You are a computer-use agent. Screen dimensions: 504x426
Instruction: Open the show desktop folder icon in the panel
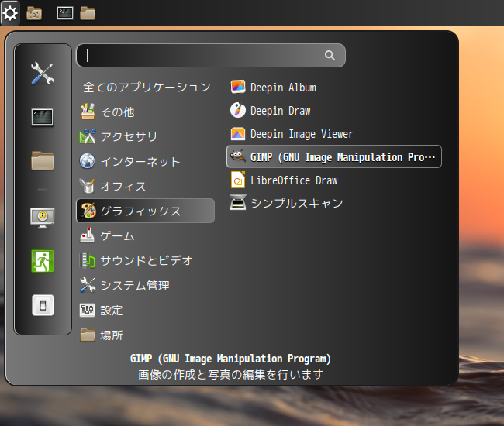click(34, 13)
